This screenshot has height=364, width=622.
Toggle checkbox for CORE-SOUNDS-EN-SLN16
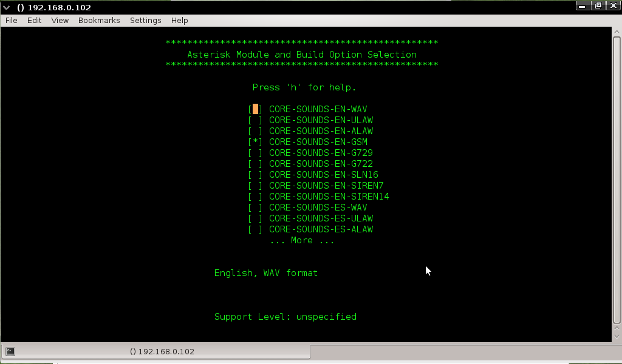click(255, 175)
